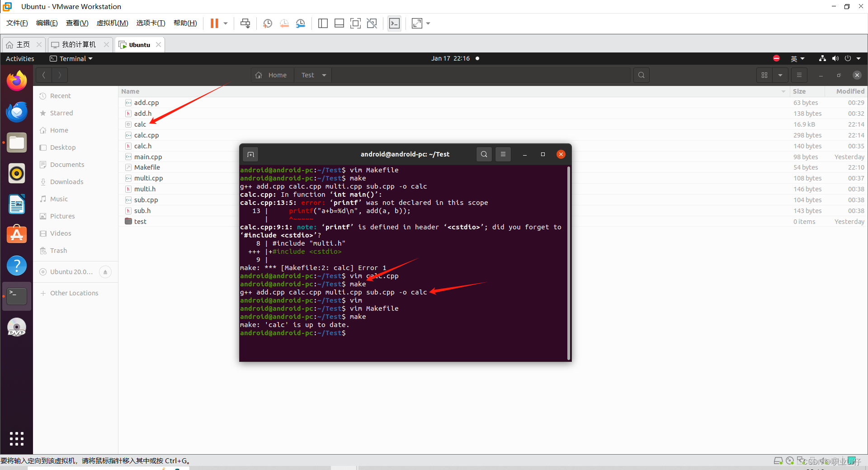Open VMware 编辑(E) menu

tap(47, 23)
